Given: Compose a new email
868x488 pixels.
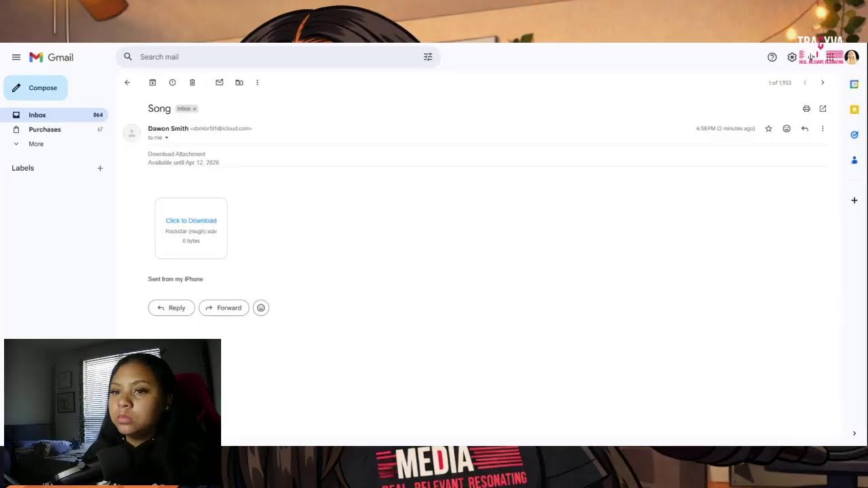Looking at the screenshot, I should [35, 87].
